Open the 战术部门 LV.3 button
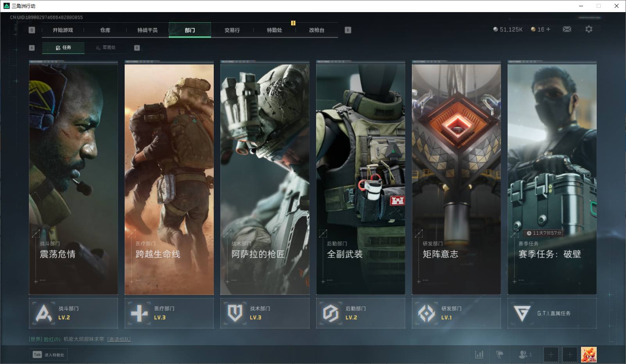 (x=265, y=313)
